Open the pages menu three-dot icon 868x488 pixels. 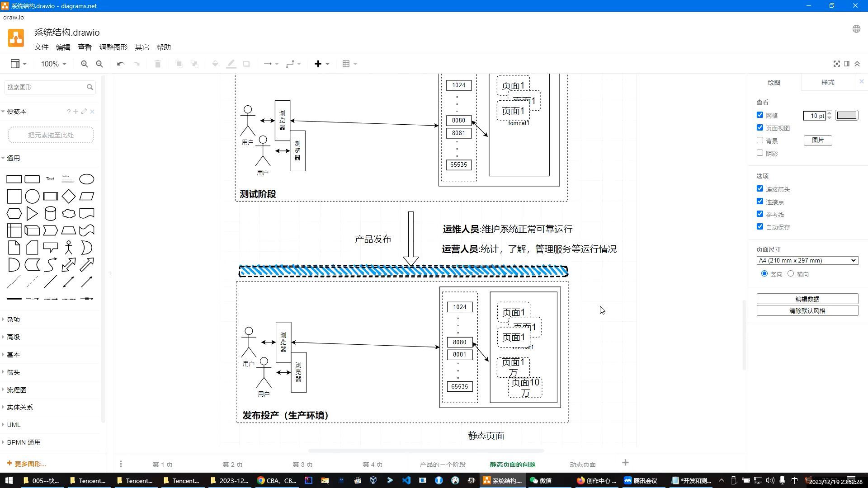121,464
